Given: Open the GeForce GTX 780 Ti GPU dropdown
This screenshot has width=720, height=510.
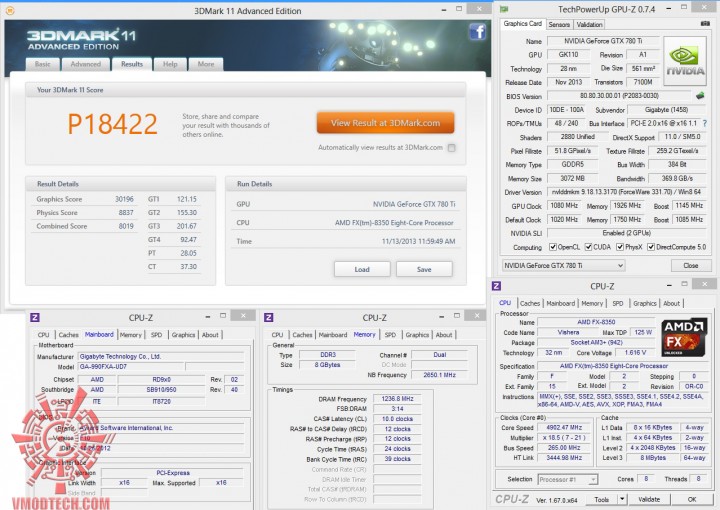Looking at the screenshot, I should pyautogui.click(x=563, y=265).
